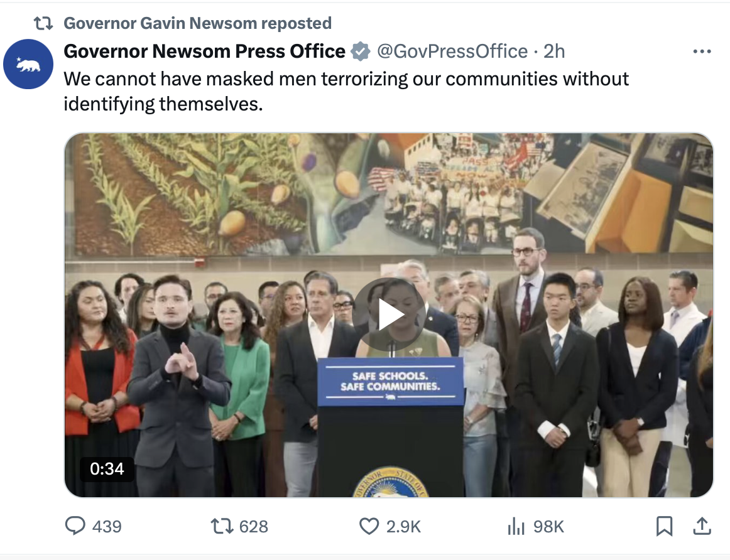730x560 pixels.
Task: Click the reply speech bubble icon
Action: pyautogui.click(x=75, y=526)
